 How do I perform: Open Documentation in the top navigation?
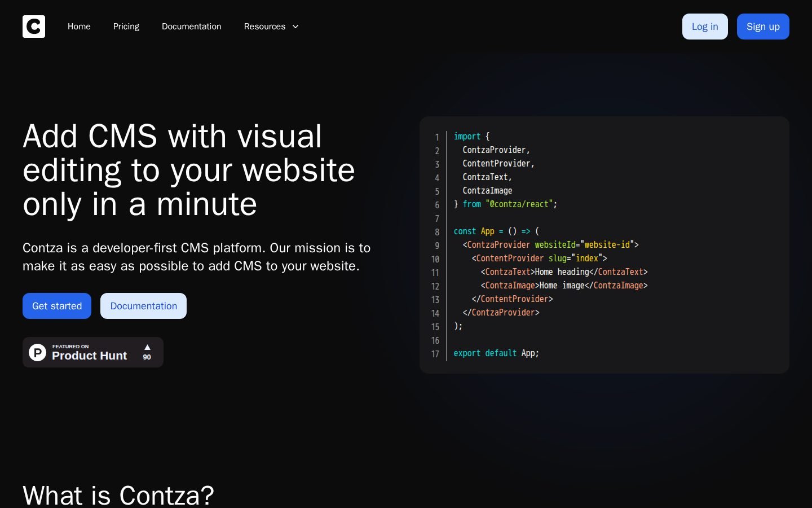pyautogui.click(x=192, y=27)
